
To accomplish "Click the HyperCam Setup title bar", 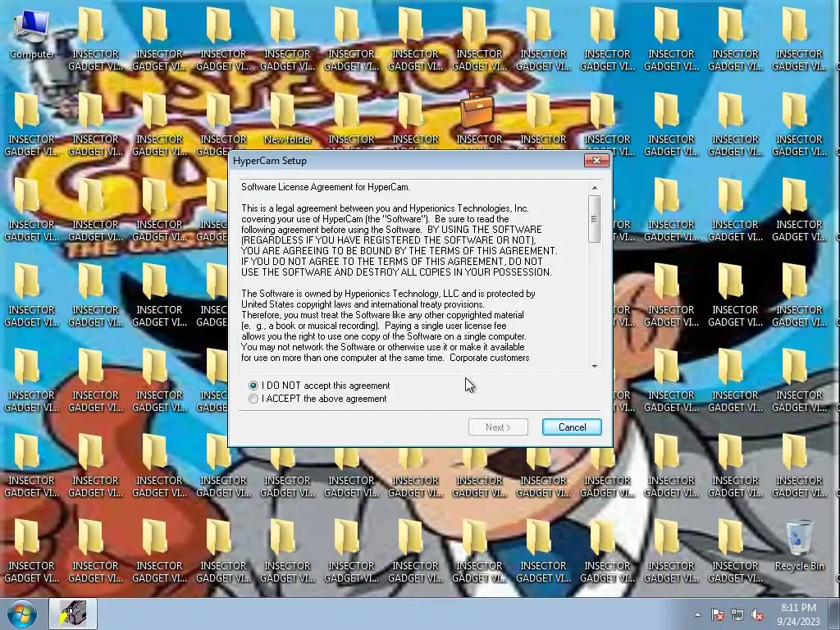I will pos(406,160).
